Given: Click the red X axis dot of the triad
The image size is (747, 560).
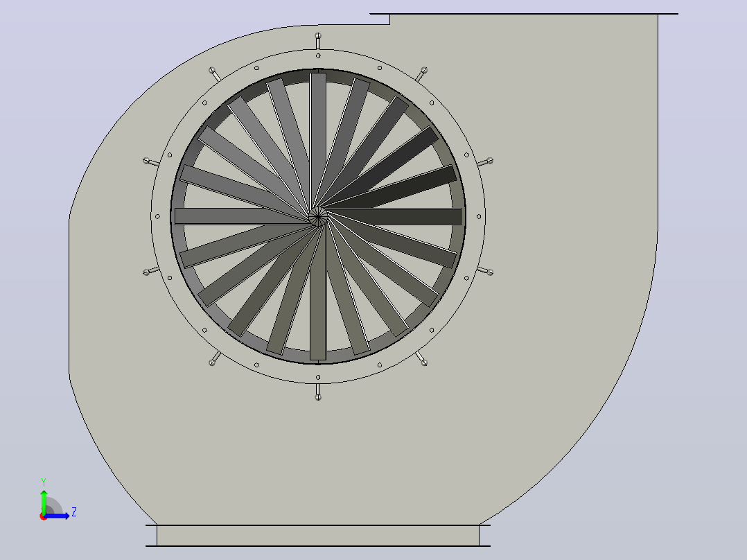Looking at the screenshot, I should 43,517.
